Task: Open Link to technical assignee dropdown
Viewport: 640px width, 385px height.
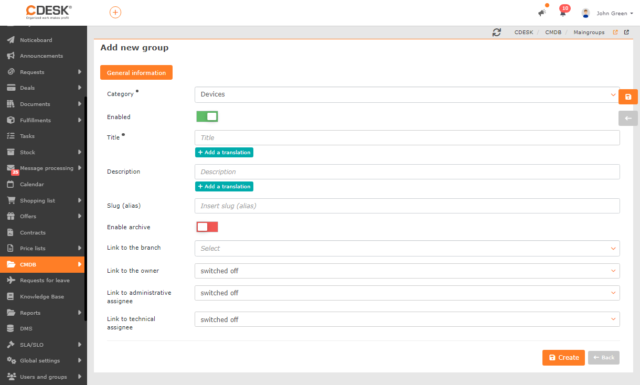Action: [407, 319]
